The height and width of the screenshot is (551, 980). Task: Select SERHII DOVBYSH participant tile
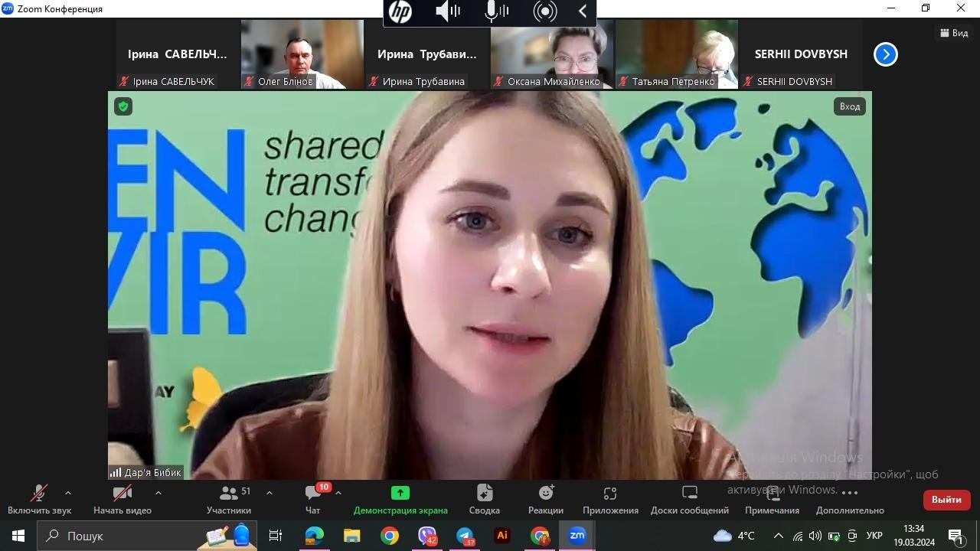coord(802,54)
